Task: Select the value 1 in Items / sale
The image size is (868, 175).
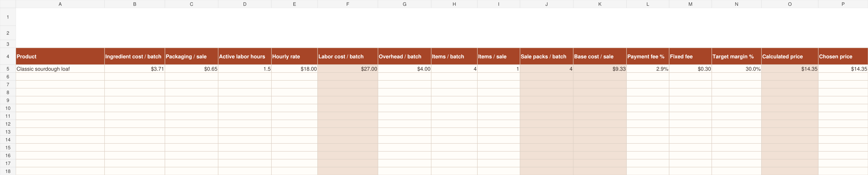Action: 498,69
